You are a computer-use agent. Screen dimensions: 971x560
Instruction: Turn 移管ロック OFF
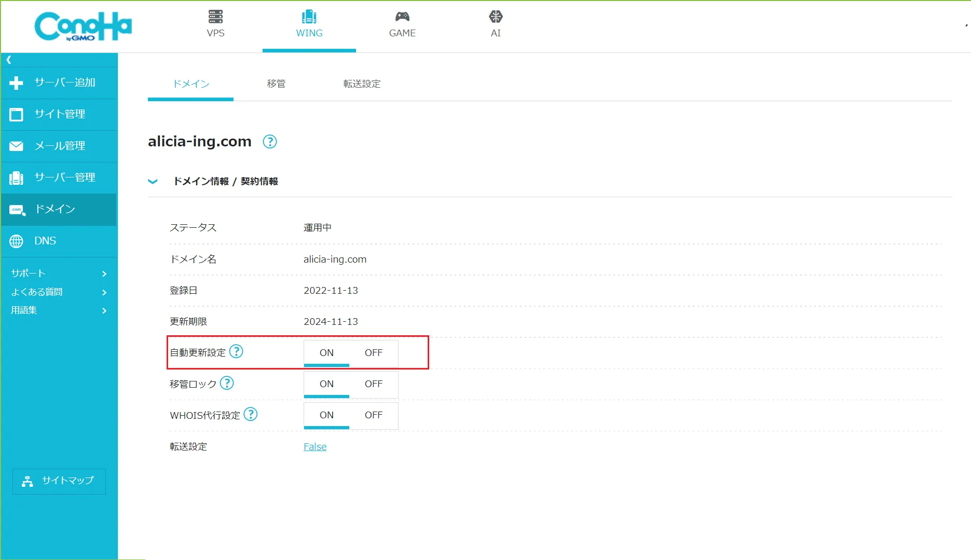tap(374, 384)
